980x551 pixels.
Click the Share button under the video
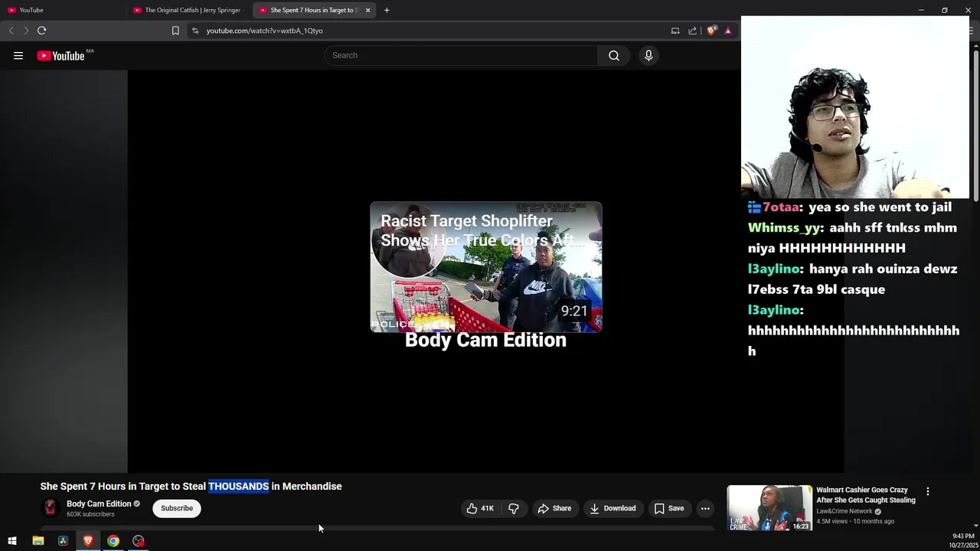tap(554, 508)
